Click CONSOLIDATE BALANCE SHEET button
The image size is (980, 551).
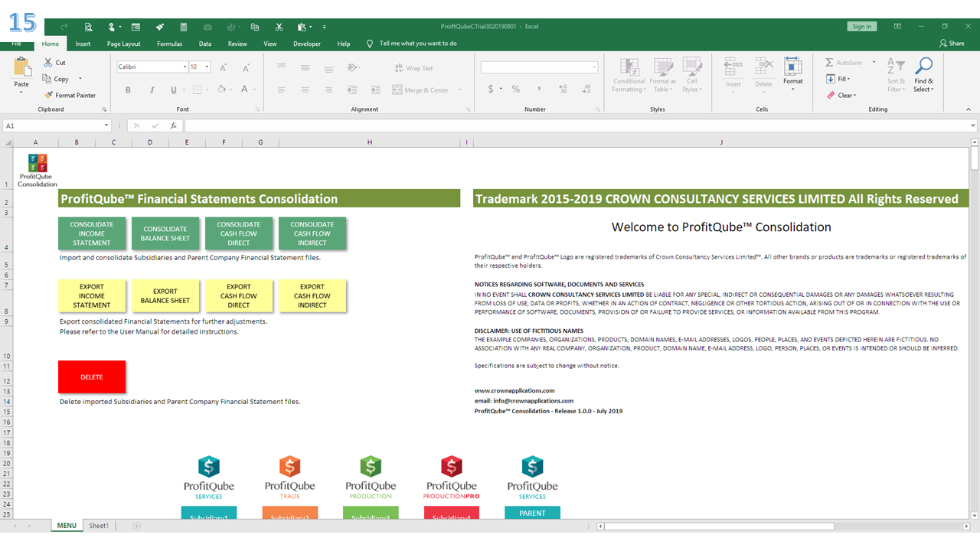[x=165, y=233]
